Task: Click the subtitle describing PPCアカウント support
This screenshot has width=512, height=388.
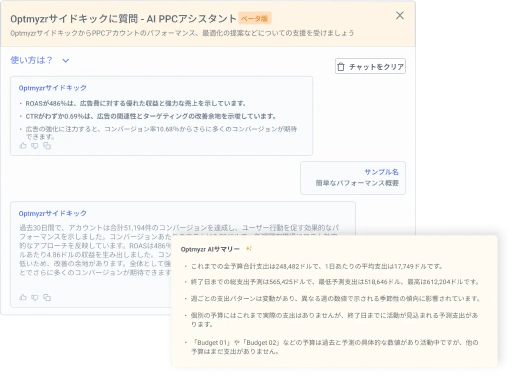Action: 182,33
